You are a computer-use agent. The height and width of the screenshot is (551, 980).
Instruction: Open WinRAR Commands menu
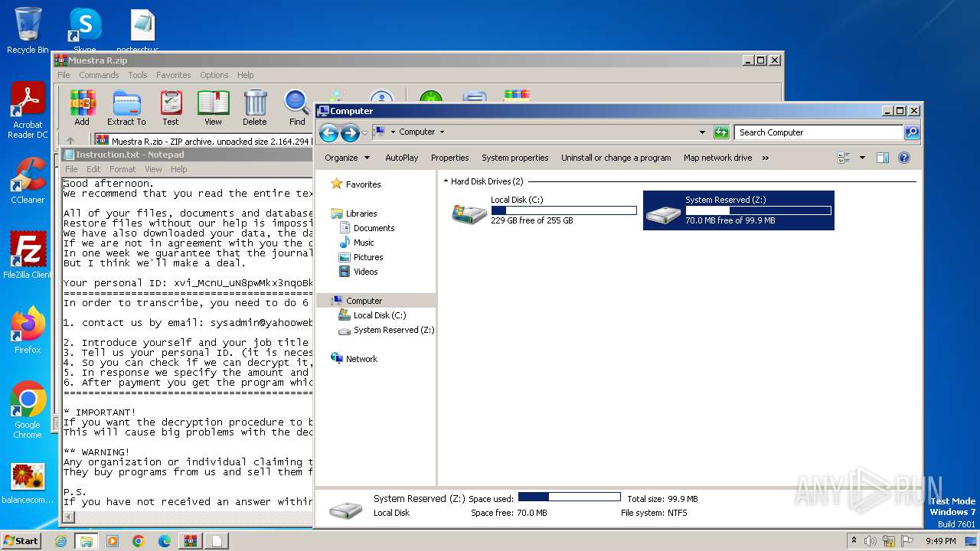pos(99,75)
